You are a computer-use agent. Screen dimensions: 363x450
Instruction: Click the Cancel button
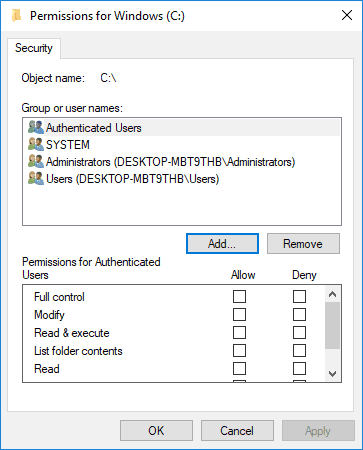[237, 431]
